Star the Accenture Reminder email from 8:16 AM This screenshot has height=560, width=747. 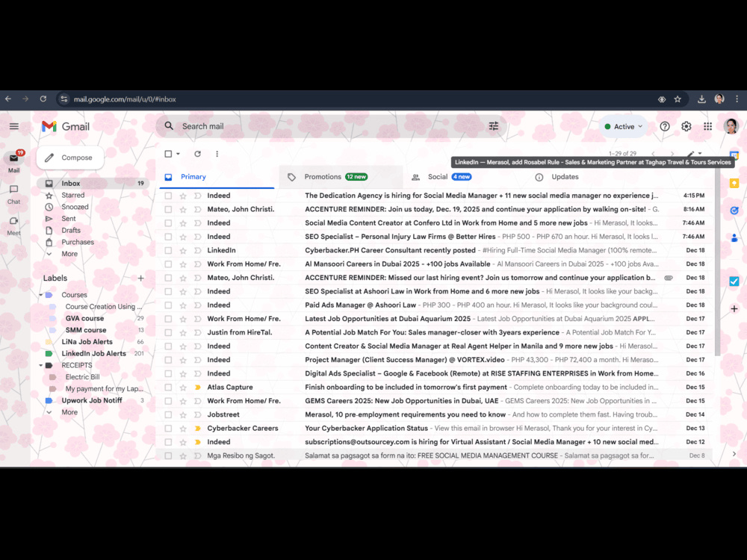183,209
